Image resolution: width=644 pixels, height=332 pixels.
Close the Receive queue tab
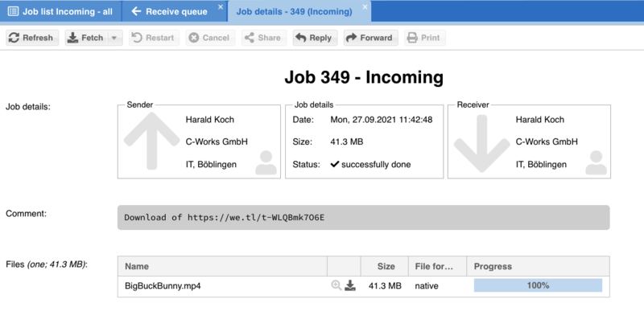click(x=220, y=7)
